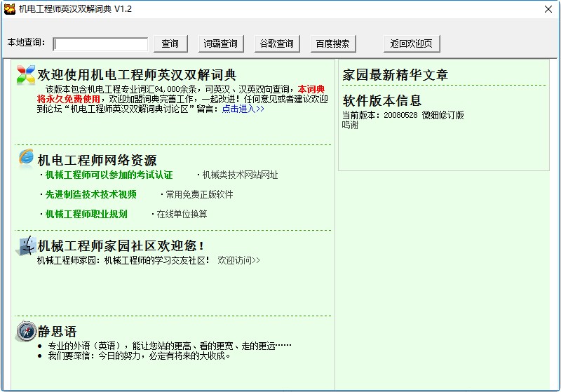Search with the 词霸查询 button
This screenshot has height=392, width=561.
pyautogui.click(x=221, y=43)
